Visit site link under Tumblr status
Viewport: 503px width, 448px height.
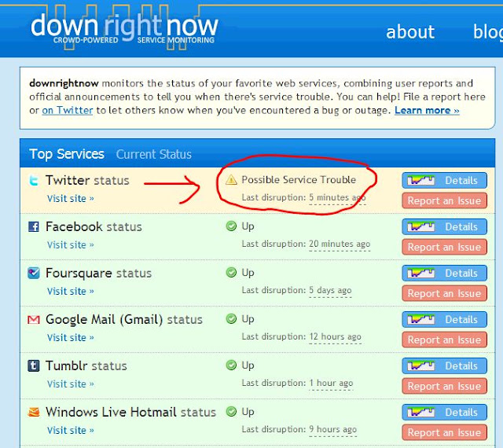point(71,384)
